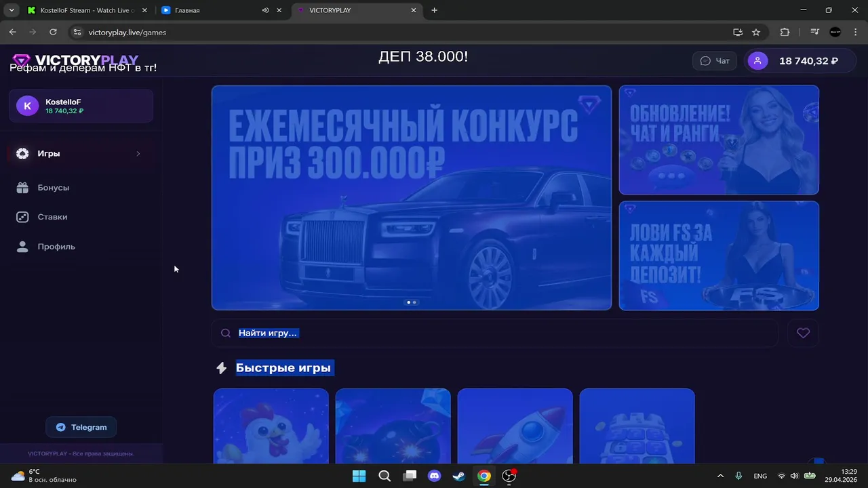Open the browser extensions puzzle icon
The image size is (868, 488).
pyautogui.click(x=785, y=32)
